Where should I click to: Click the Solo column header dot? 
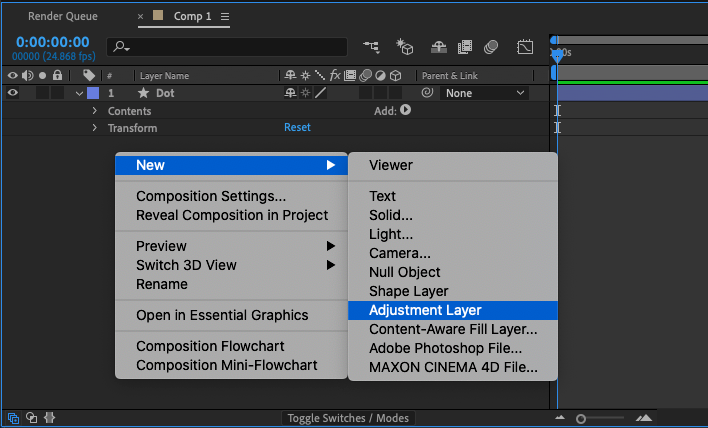pyautogui.click(x=42, y=75)
